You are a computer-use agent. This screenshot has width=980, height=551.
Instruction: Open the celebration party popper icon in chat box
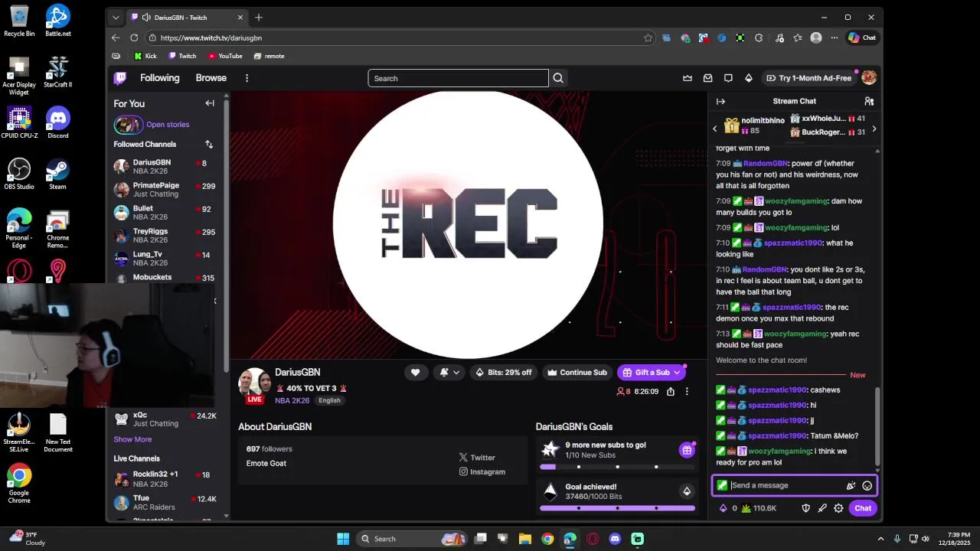click(x=851, y=485)
